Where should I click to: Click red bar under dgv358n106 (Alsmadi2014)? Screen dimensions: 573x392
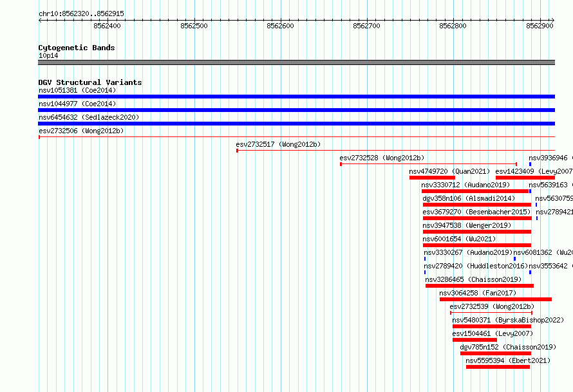tap(477, 205)
